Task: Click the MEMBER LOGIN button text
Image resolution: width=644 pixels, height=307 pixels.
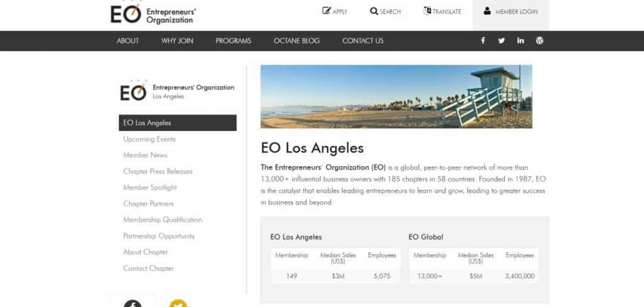Action: [x=516, y=12]
